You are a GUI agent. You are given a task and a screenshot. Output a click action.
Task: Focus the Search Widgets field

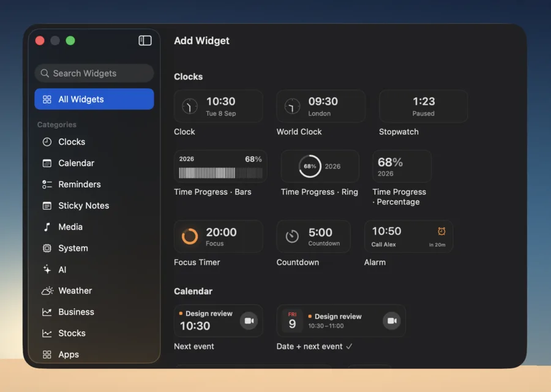(94, 73)
